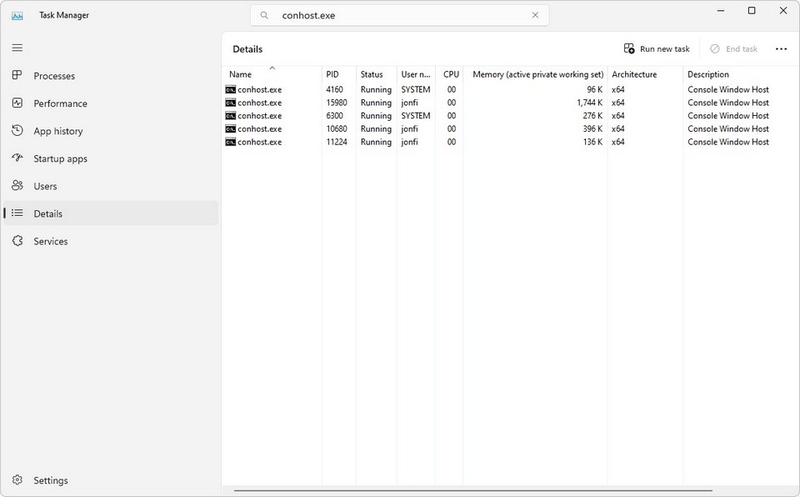
Task: Click console icon of conhost.exe PID 4160
Action: (231, 90)
